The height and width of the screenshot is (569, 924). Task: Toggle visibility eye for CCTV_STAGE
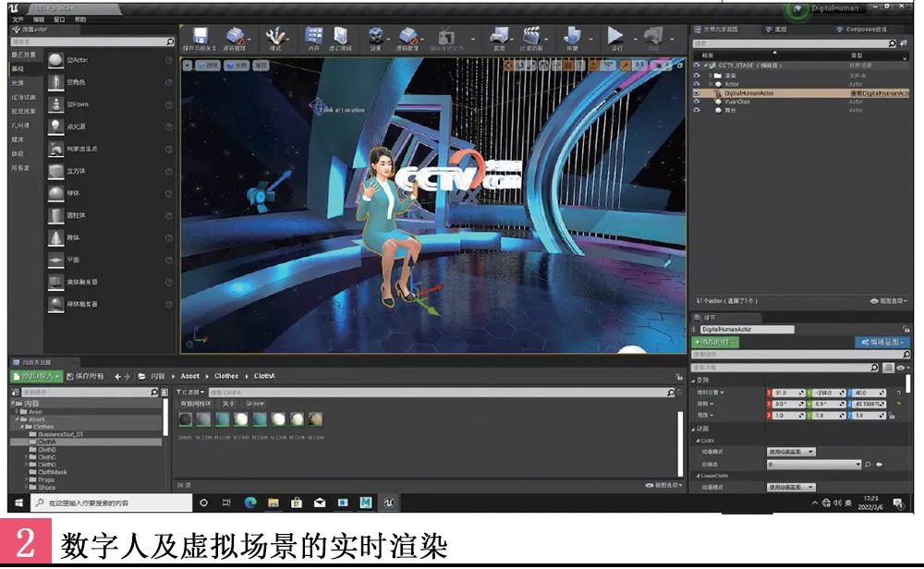698,66
